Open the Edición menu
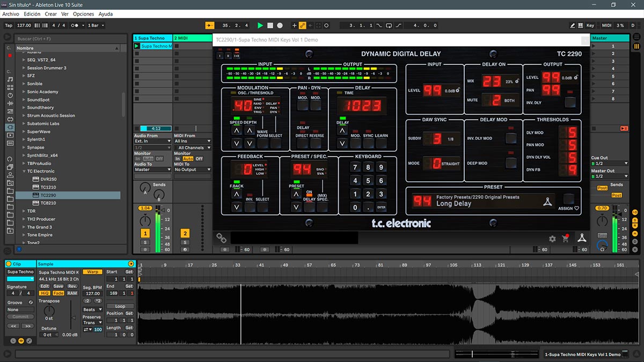Image resolution: width=644 pixels, height=362 pixels. pos(32,14)
